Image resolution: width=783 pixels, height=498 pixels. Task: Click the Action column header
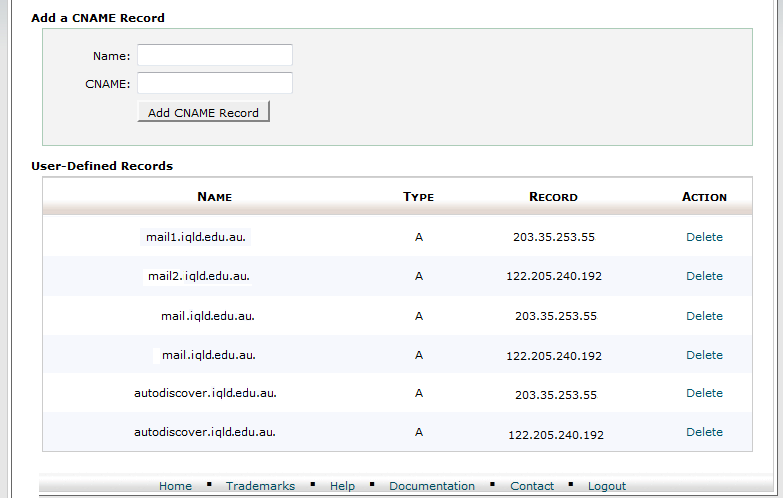tap(704, 196)
